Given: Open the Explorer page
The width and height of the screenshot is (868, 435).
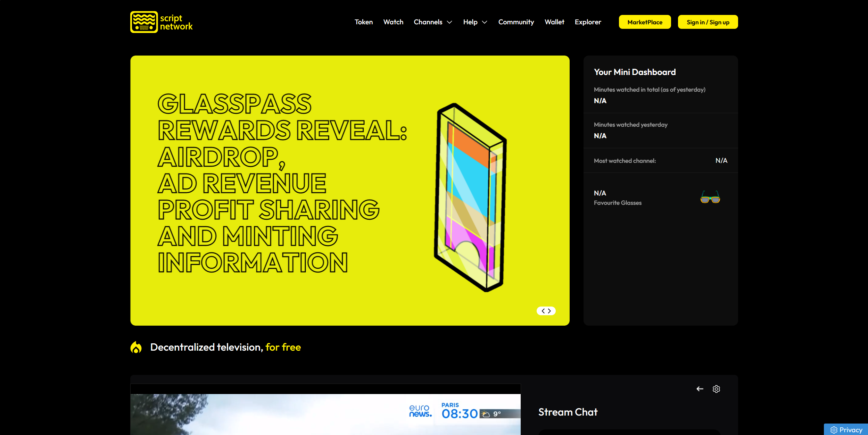Looking at the screenshot, I should coord(588,22).
